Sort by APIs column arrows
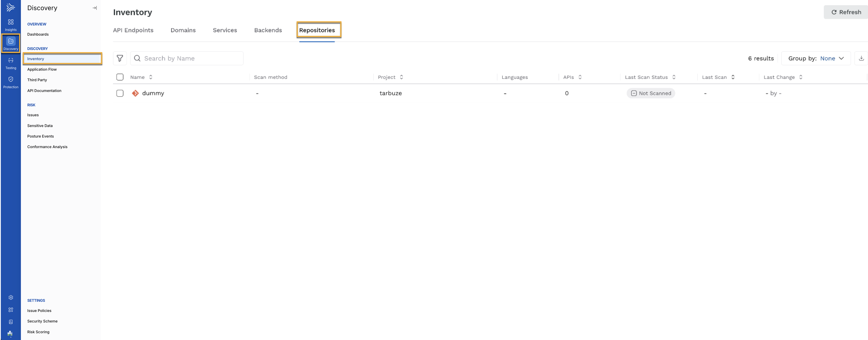Screen dimensions: 868x340 pos(580,77)
